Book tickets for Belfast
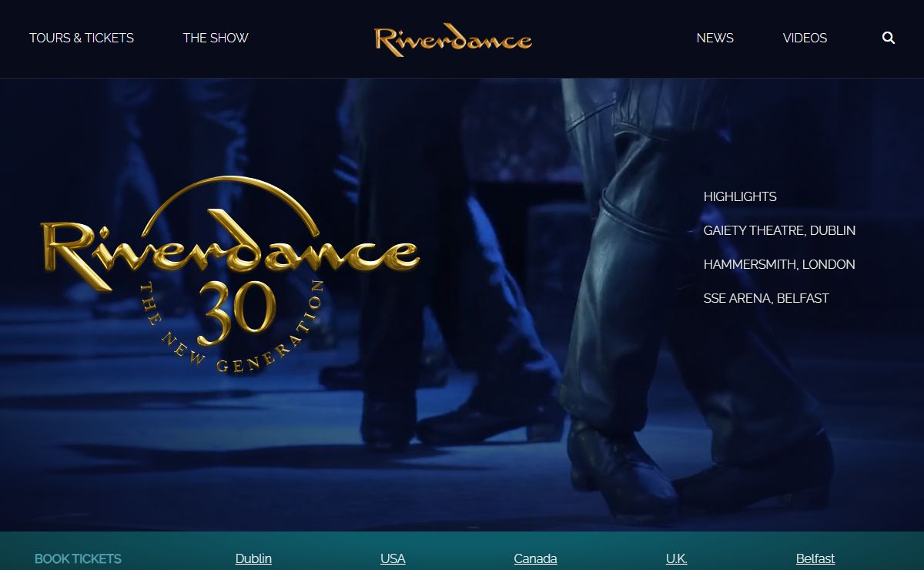924x570 pixels. [815, 558]
